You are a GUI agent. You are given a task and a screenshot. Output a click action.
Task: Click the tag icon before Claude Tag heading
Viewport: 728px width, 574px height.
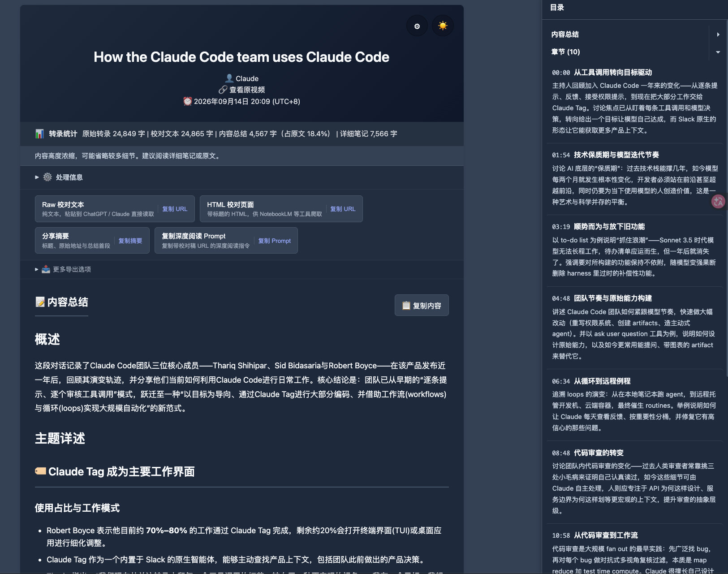40,471
